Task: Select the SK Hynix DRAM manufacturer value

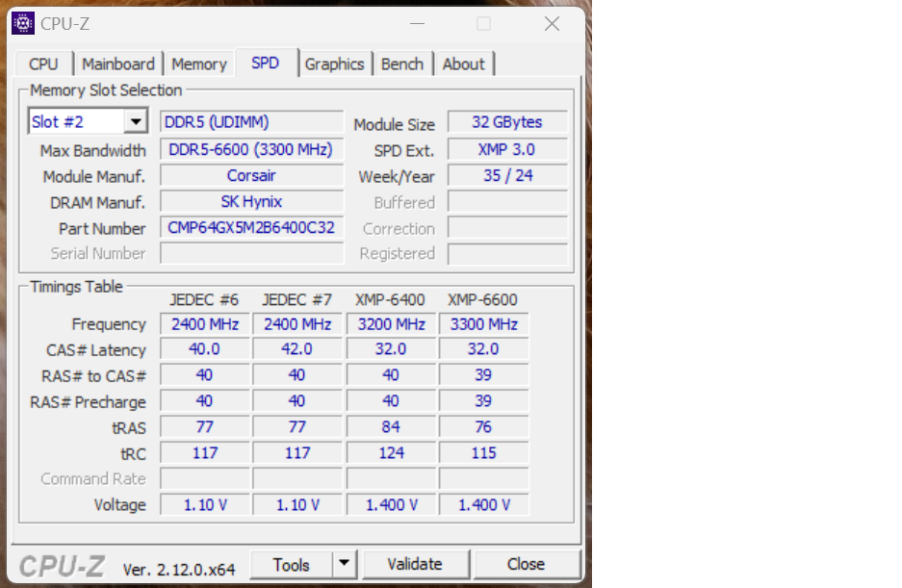Action: (252, 201)
